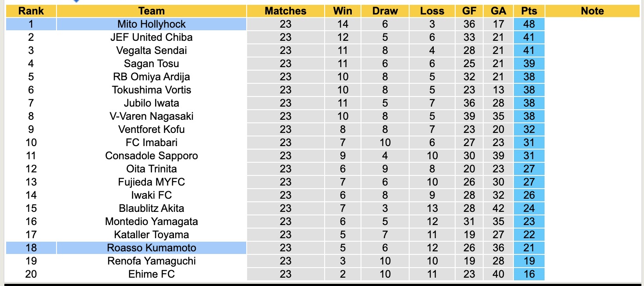Click the GF column header

click(469, 11)
